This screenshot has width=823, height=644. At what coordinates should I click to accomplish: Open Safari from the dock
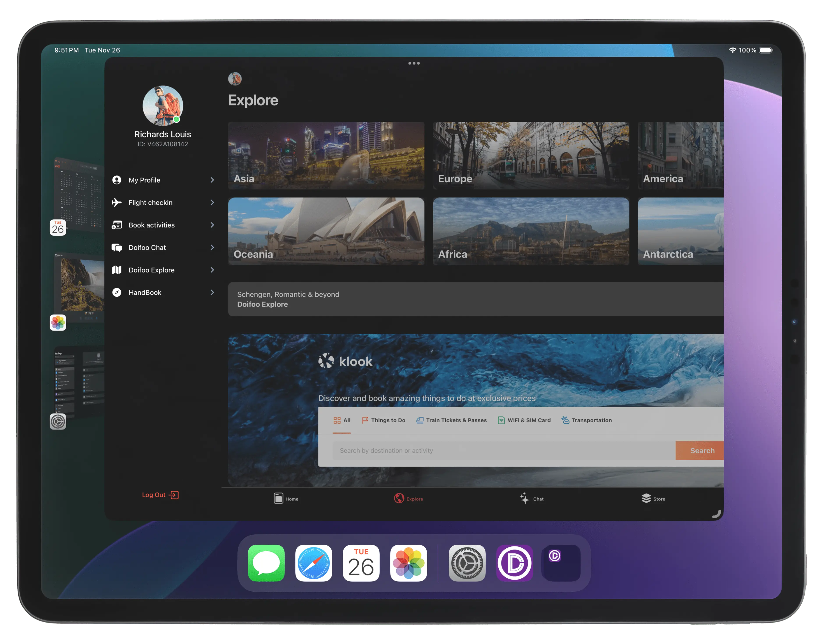click(x=313, y=563)
